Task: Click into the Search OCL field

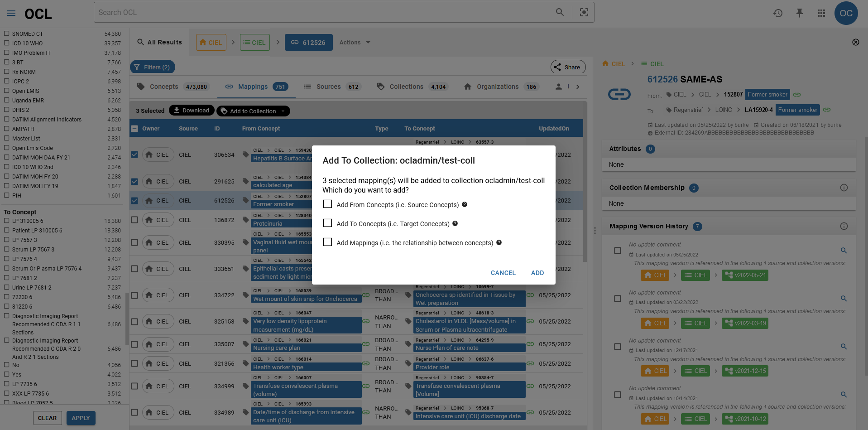Action: click(317, 12)
